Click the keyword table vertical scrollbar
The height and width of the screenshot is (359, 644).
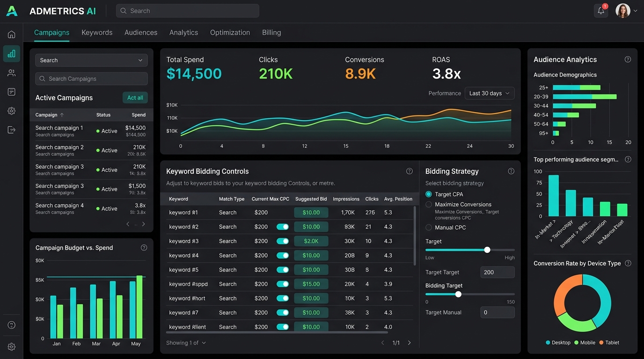coord(415,235)
